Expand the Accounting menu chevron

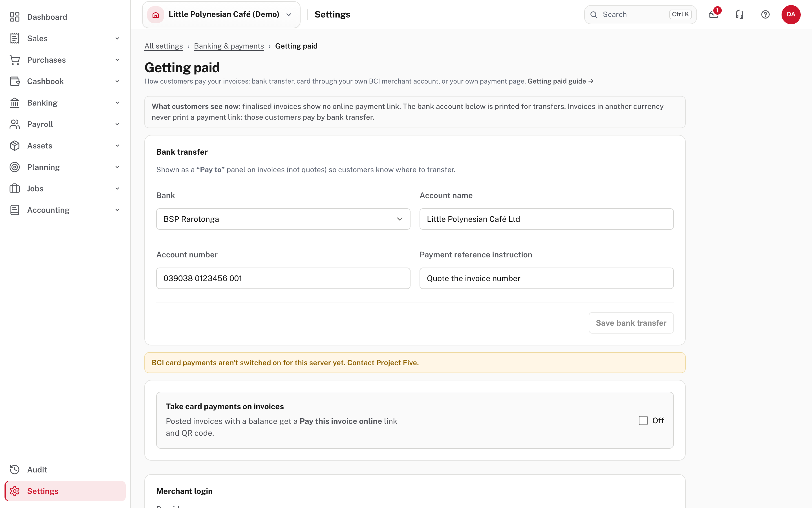pos(117,210)
